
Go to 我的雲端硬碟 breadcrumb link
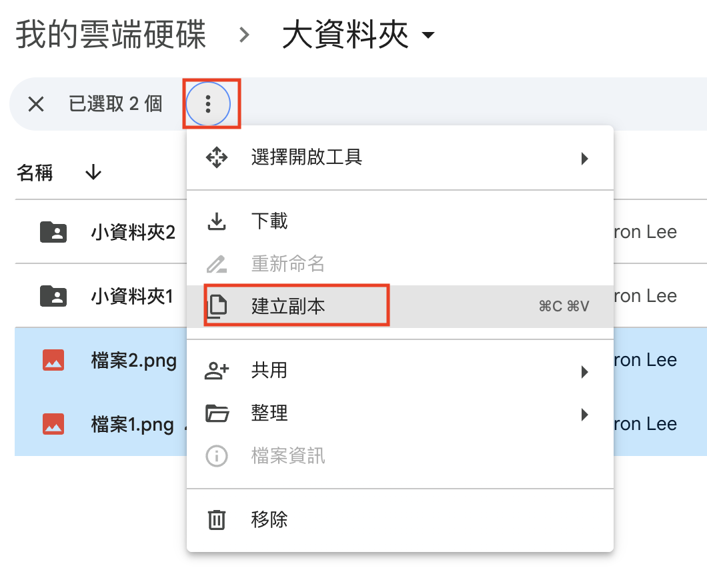[111, 35]
